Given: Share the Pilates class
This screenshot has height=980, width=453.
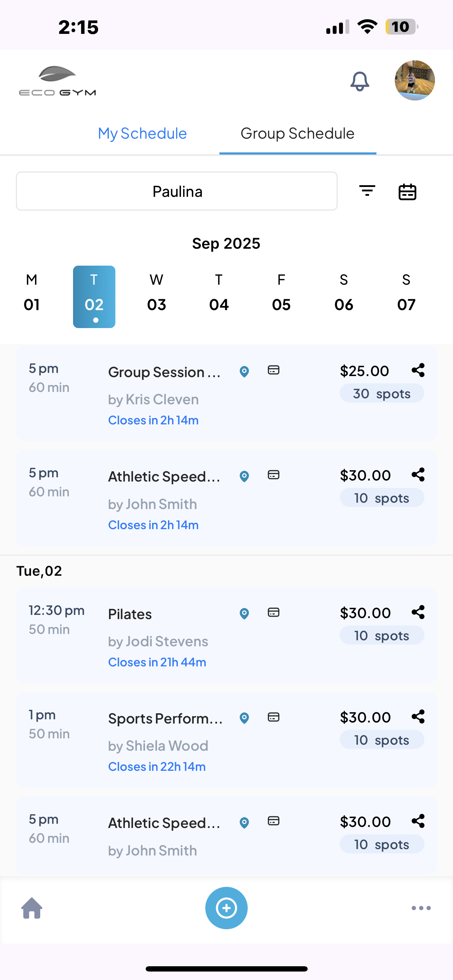Looking at the screenshot, I should 418,612.
